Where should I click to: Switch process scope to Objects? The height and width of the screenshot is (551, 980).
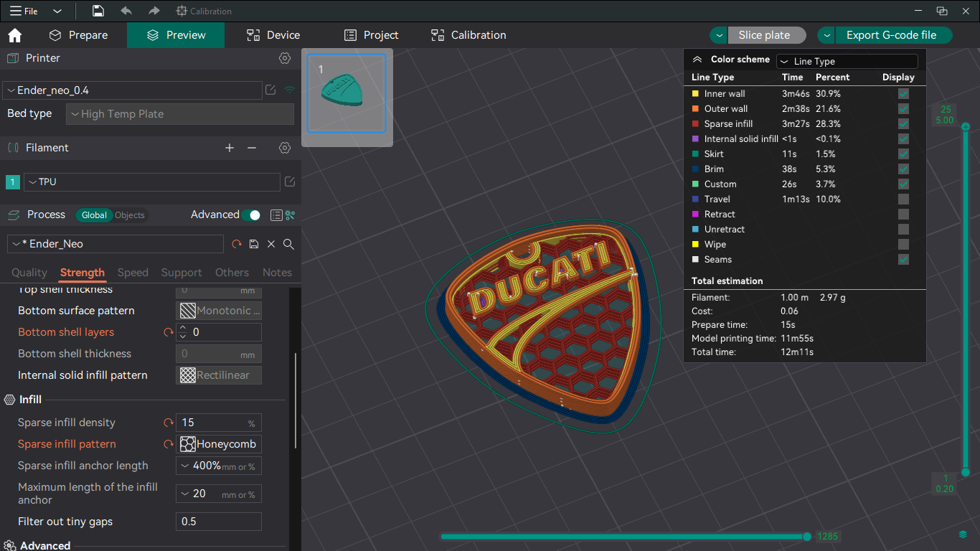130,215
